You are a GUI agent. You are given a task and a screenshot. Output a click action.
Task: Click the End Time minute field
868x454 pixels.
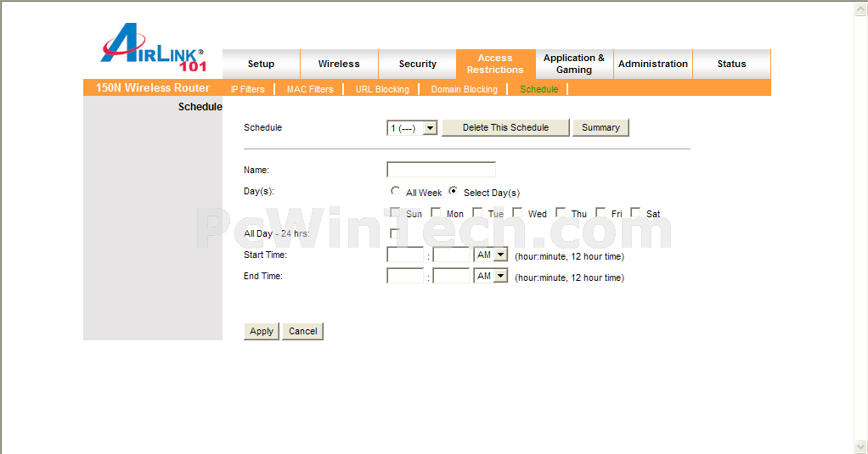tap(451, 276)
